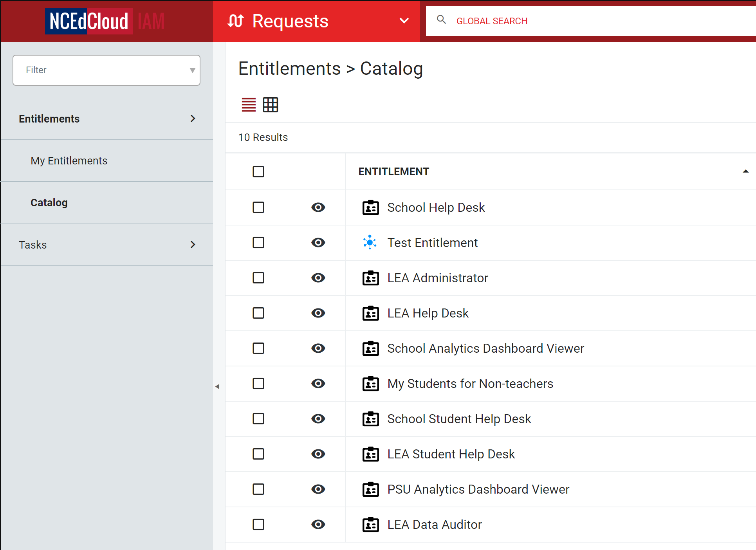This screenshot has height=550, width=756.
Task: Open the Filter dropdown arrow
Action: [x=192, y=70]
